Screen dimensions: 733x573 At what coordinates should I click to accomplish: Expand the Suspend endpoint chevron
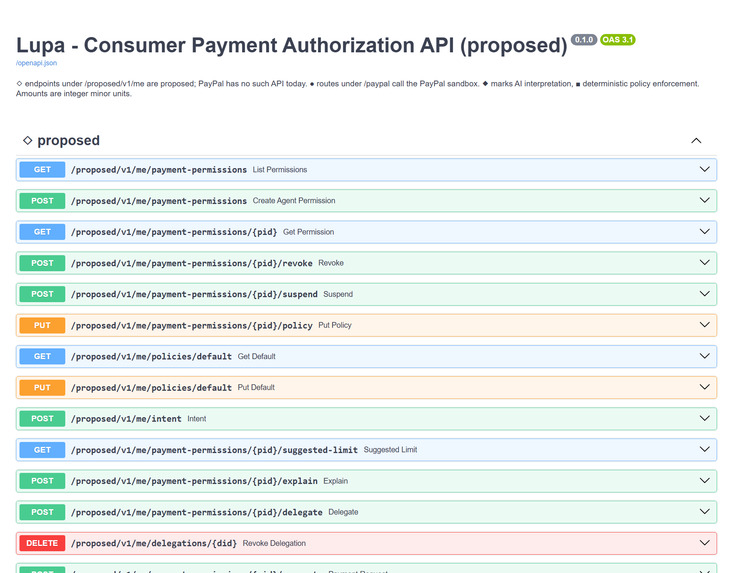tap(704, 294)
